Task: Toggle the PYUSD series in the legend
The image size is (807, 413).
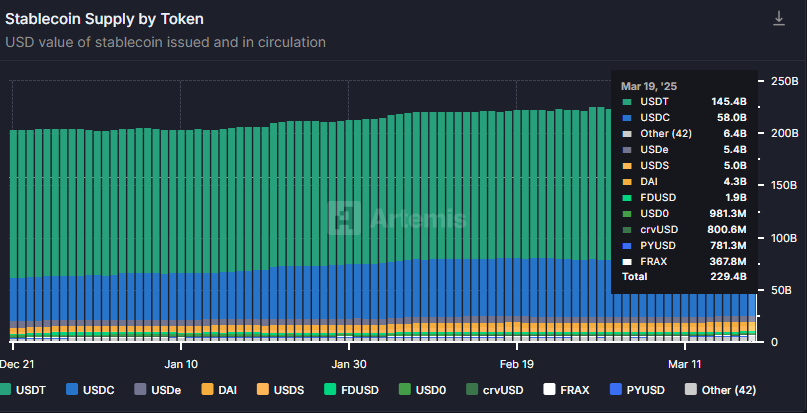Action: 637,390
